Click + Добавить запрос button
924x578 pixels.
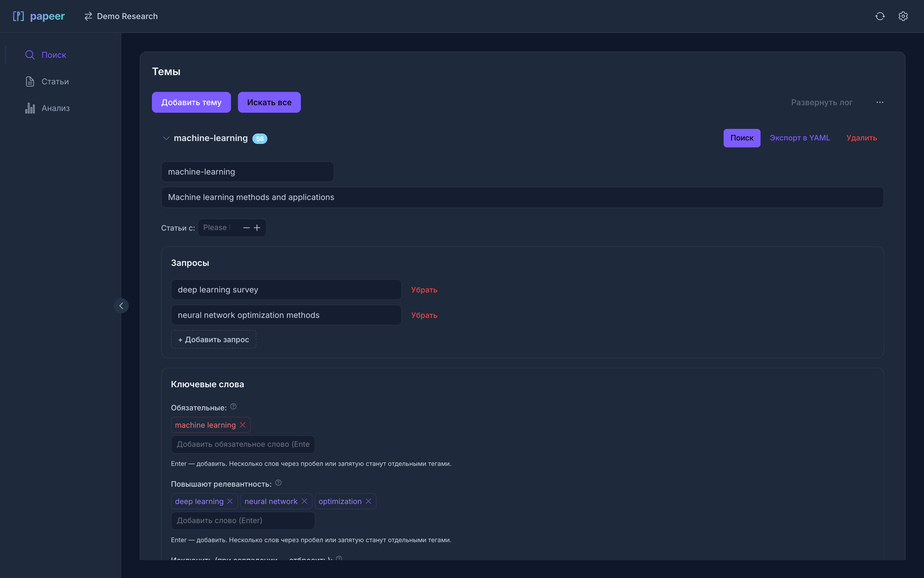coord(213,340)
